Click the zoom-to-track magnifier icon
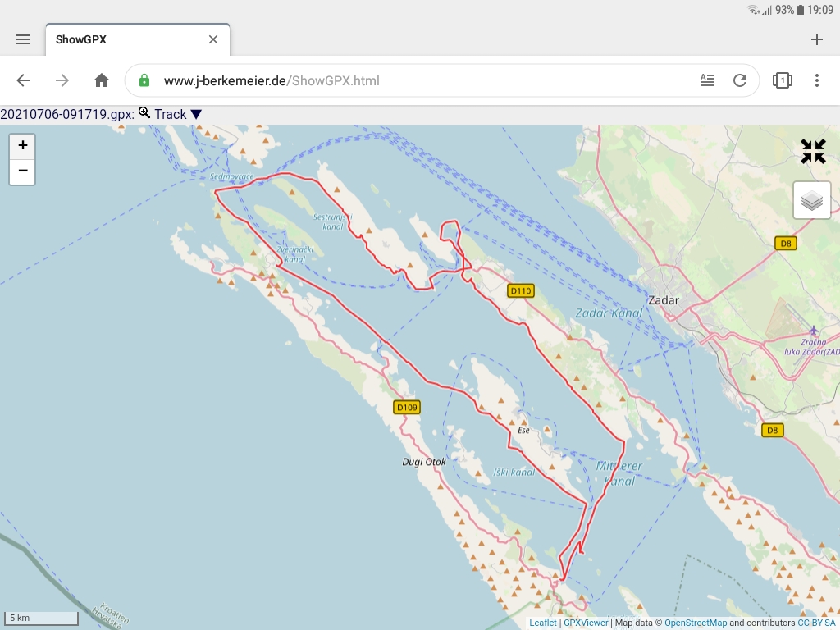 coord(143,114)
